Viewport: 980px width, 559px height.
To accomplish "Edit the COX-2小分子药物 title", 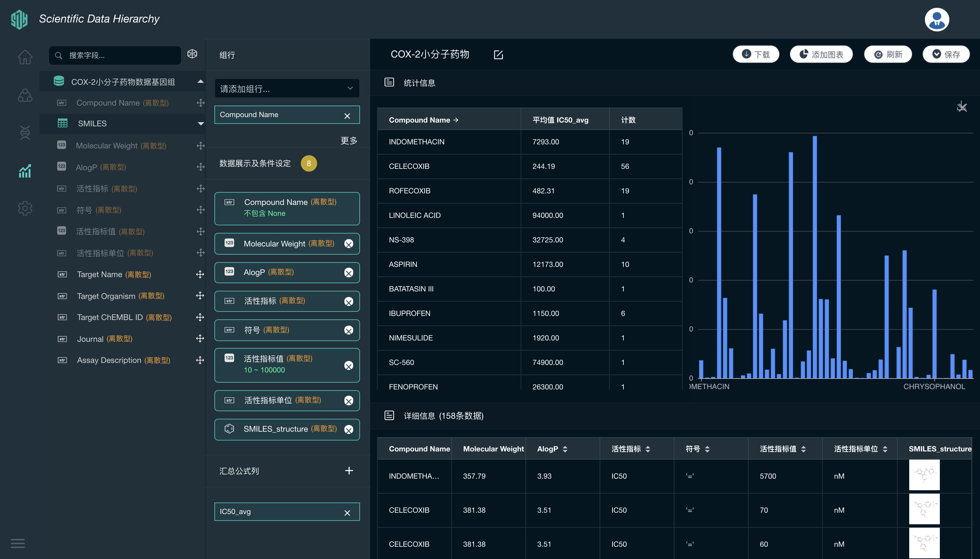I will point(498,55).
